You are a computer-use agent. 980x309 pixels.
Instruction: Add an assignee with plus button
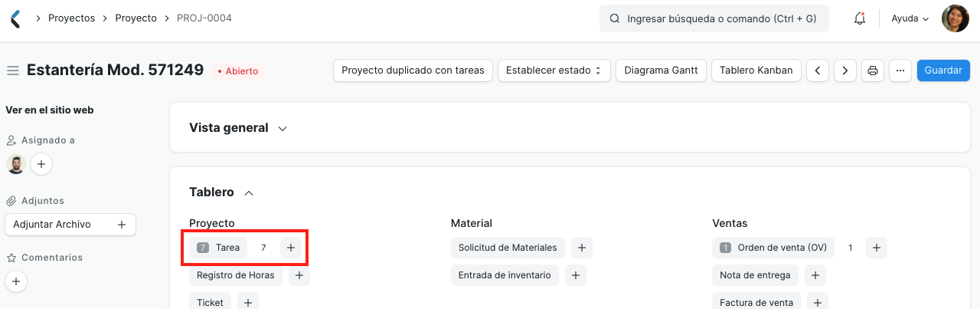pyautogui.click(x=41, y=164)
